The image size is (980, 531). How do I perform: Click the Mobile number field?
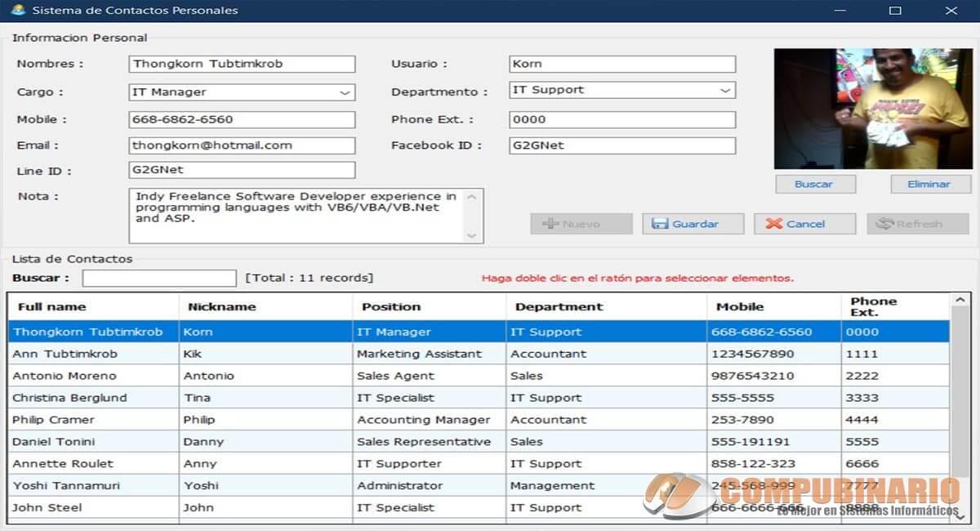coord(242,119)
